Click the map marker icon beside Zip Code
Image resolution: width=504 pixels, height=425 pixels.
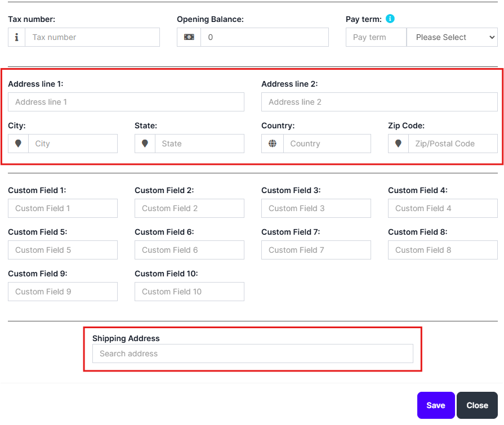tap(398, 144)
